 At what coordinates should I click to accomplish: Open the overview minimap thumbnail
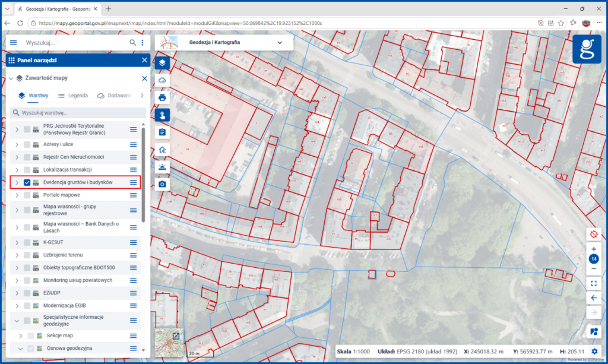[x=169, y=343]
